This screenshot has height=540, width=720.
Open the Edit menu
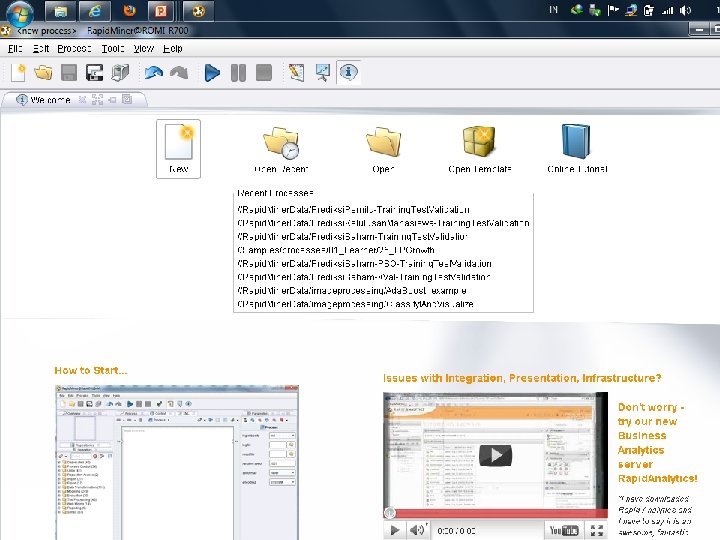(41, 48)
